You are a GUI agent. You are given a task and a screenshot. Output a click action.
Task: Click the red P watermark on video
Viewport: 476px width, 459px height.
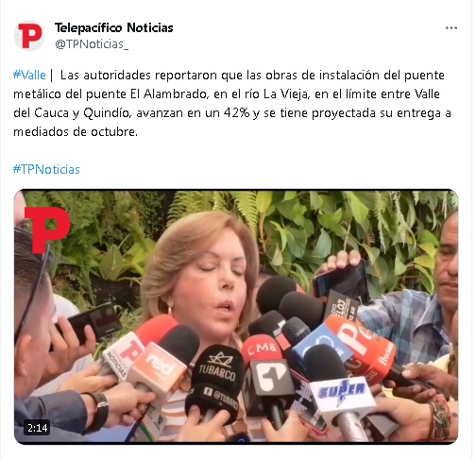(x=47, y=229)
